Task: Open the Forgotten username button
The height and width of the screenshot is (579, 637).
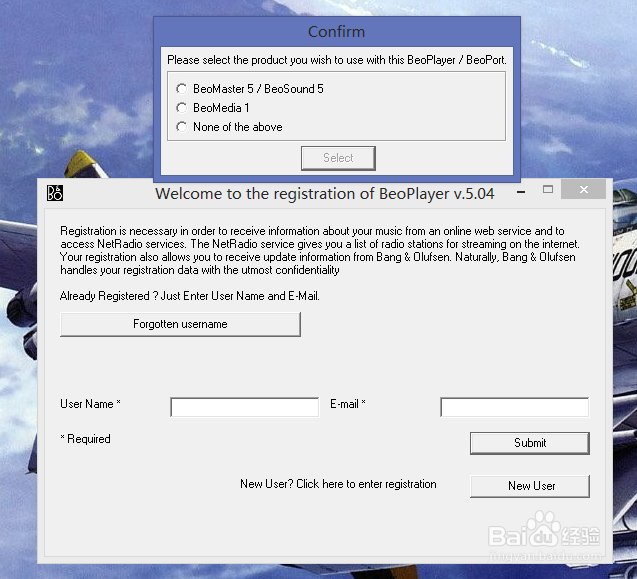Action: tap(180, 324)
